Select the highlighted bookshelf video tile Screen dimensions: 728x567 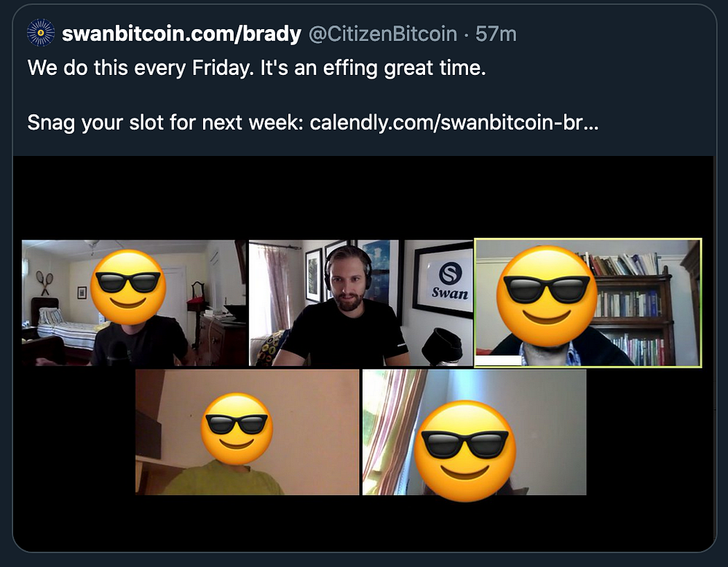click(587, 303)
